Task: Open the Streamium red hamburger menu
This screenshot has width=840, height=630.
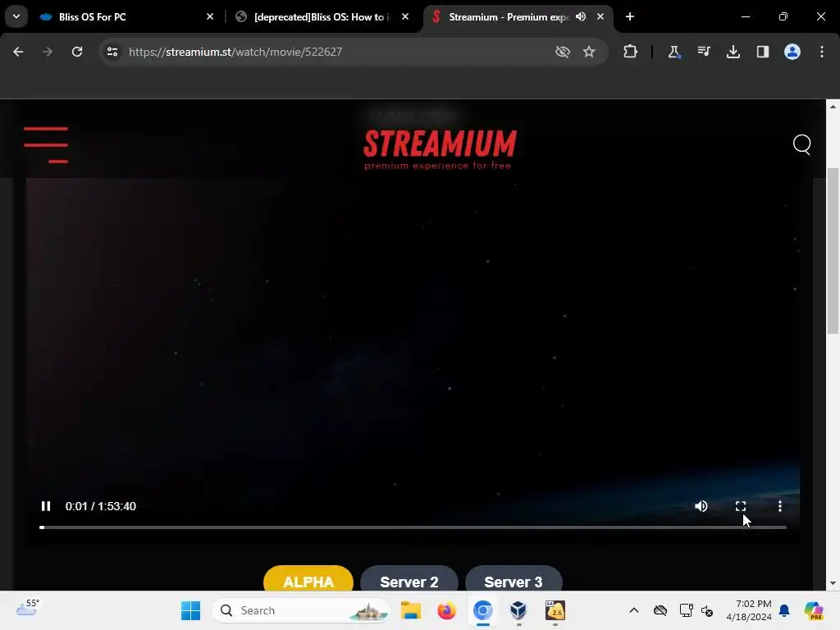Action: click(46, 144)
